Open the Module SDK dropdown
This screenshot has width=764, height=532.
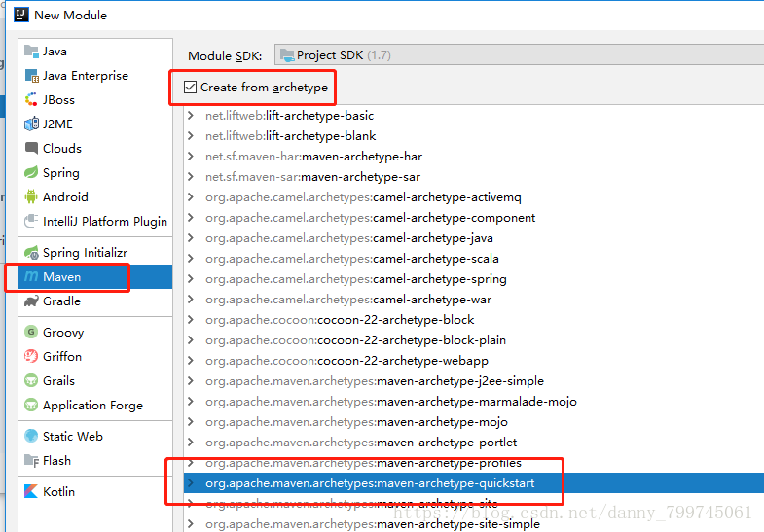point(519,55)
